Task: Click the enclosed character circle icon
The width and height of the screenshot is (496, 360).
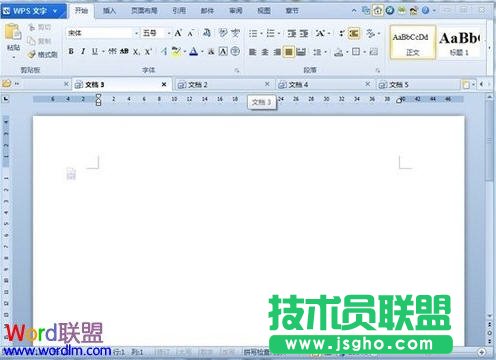Action: [x=235, y=51]
